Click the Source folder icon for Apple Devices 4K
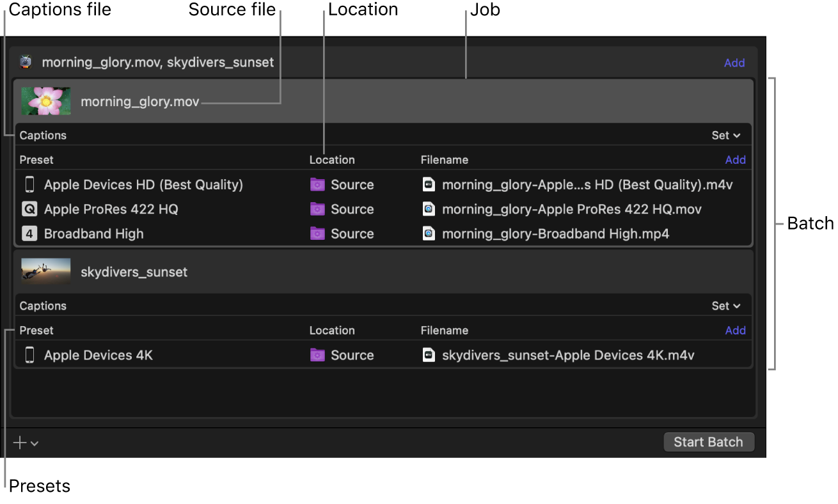Viewport: 838px width, 504px height. (x=317, y=355)
